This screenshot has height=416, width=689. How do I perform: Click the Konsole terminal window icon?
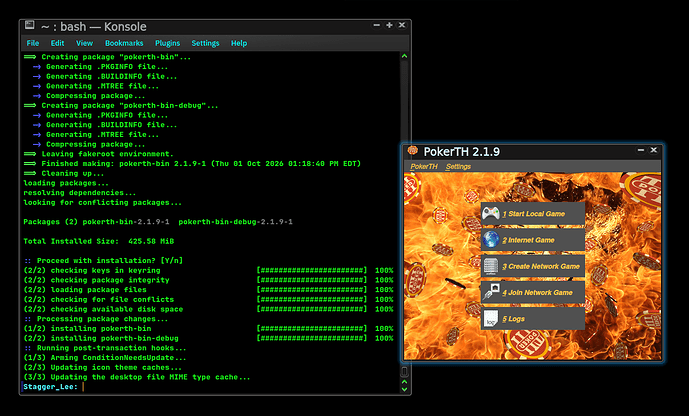click(29, 25)
